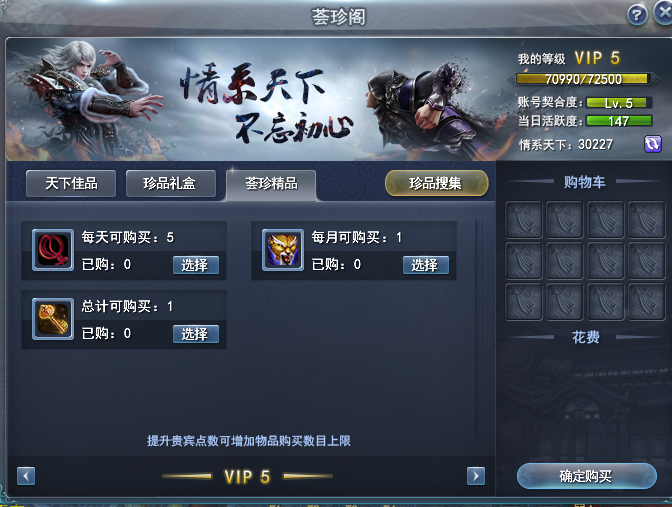
Task: Close the 荟珍阁 window
Action: (x=663, y=13)
